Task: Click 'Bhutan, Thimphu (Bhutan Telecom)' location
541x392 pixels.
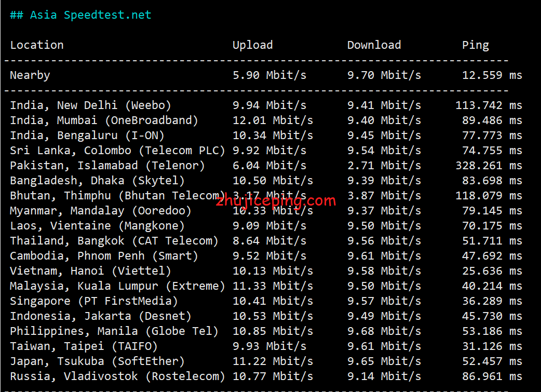Action: pyautogui.click(x=117, y=196)
